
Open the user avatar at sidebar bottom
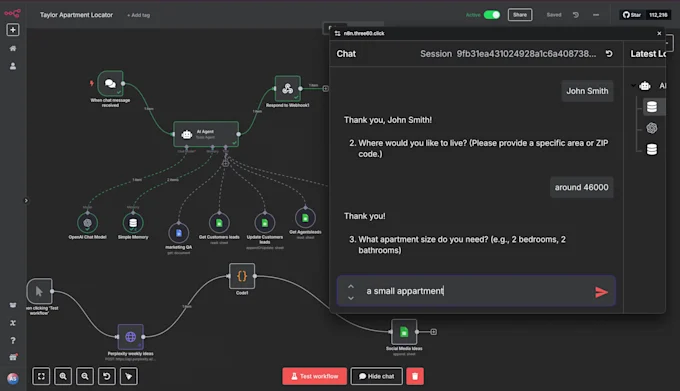pos(13,378)
